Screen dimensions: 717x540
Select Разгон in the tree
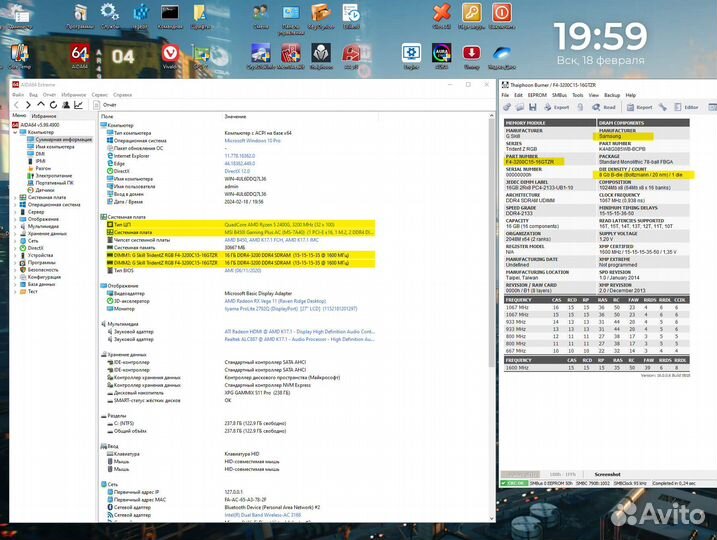pyautogui.click(x=43, y=169)
